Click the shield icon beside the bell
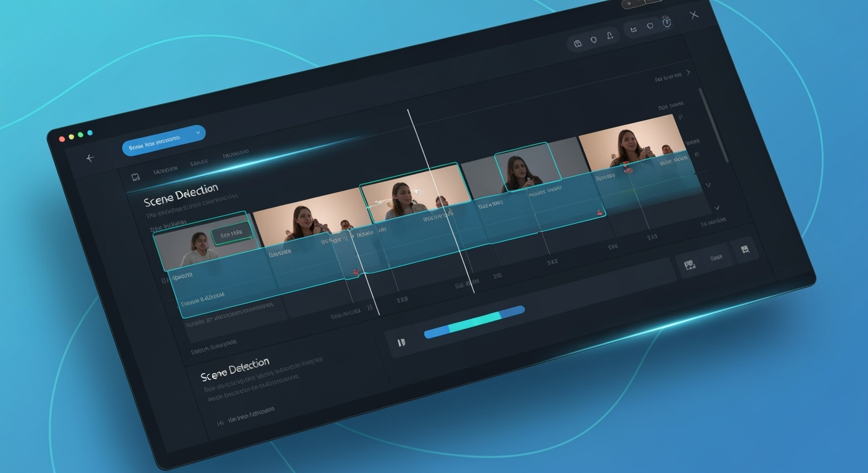 coord(594,39)
